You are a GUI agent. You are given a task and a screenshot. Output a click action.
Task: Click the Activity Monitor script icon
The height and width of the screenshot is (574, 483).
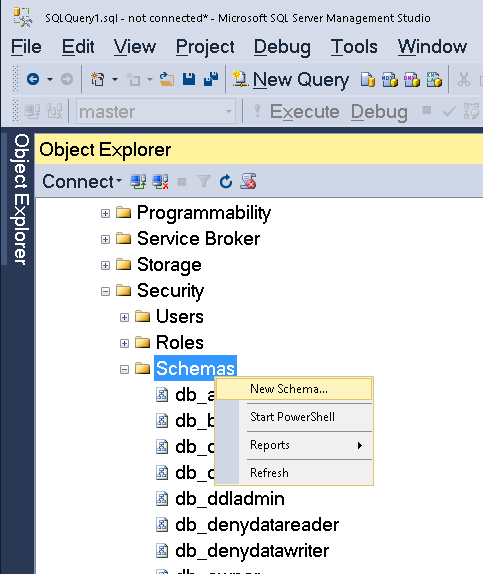click(248, 181)
